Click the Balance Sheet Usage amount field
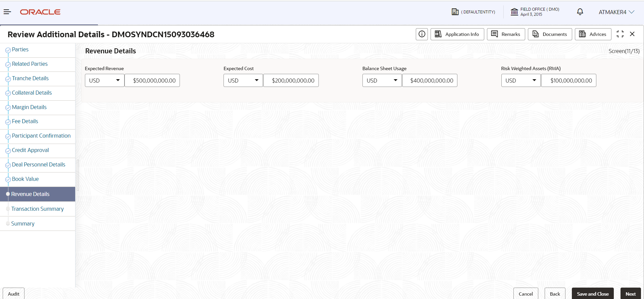644x299 pixels. (x=430, y=81)
